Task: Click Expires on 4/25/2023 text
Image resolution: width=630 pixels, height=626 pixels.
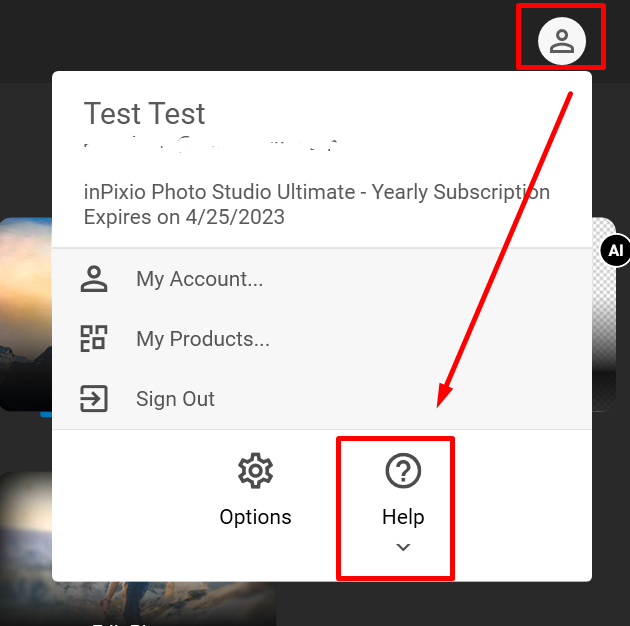Action: coord(184,217)
